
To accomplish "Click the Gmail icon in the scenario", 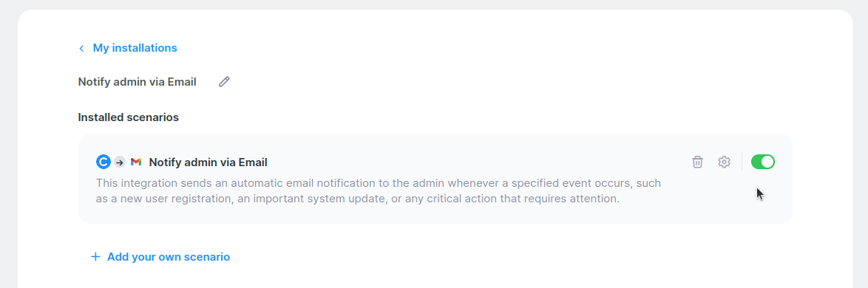I will (136, 162).
